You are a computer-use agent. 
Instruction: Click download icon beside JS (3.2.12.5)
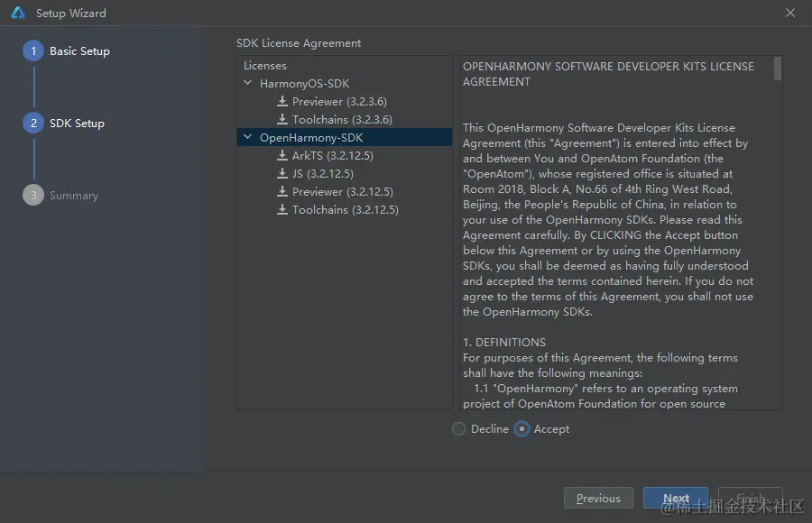pos(282,173)
